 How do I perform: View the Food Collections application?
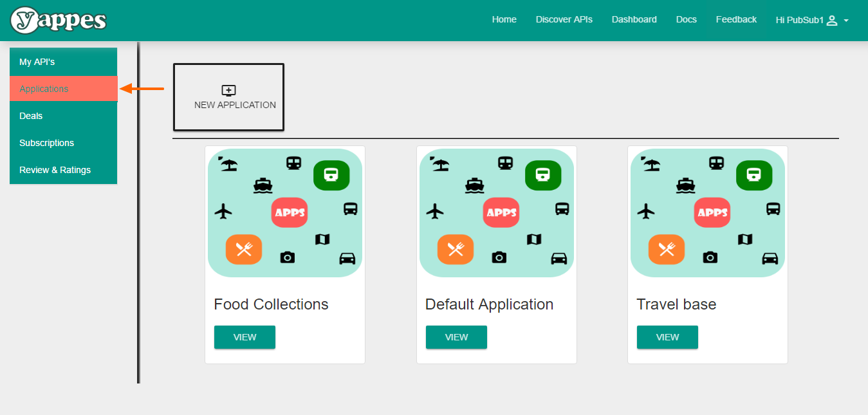(245, 337)
